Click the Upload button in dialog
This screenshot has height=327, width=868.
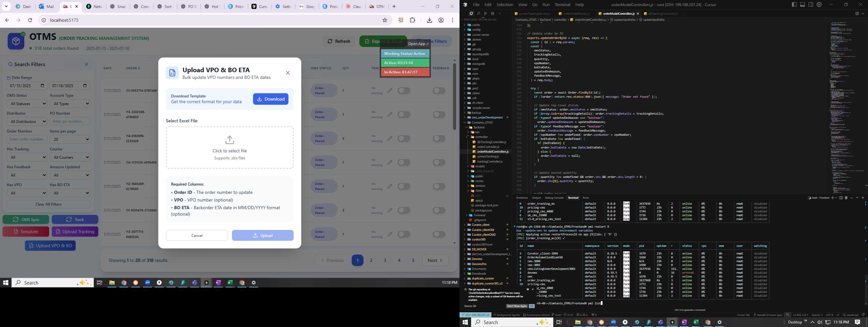(x=263, y=235)
